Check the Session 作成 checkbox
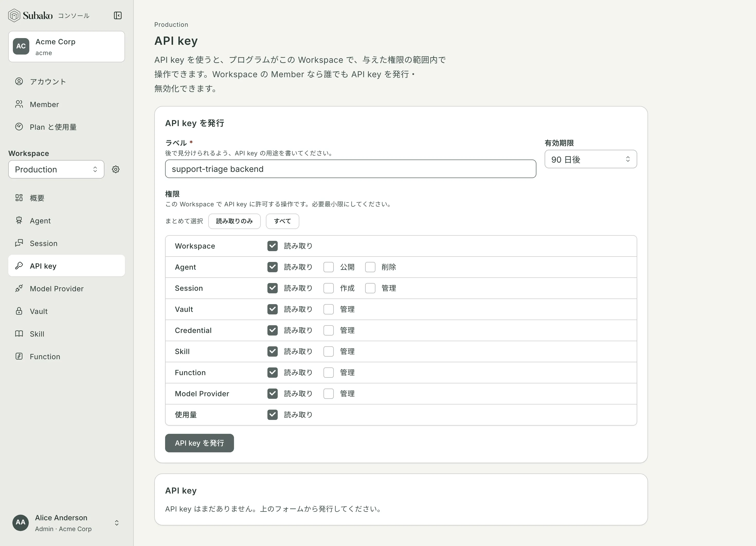 click(328, 288)
